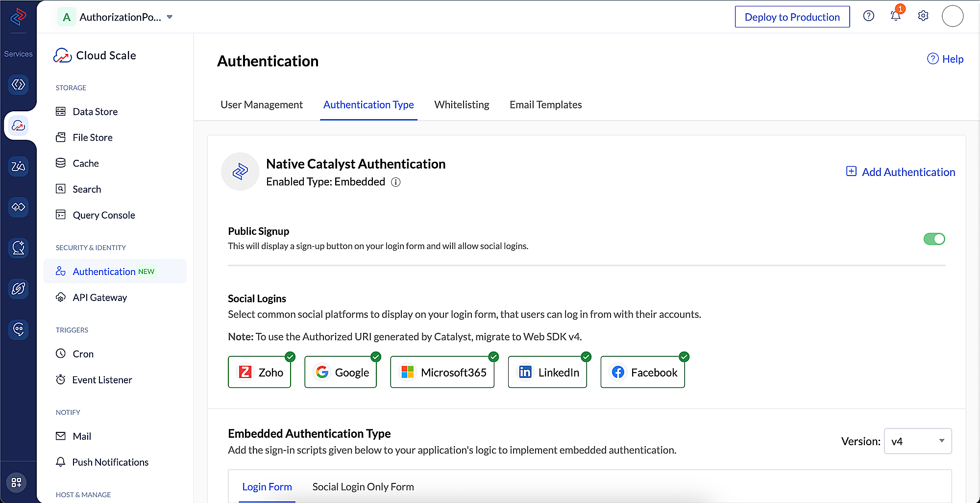Open the settings gear icon

pos(923,16)
